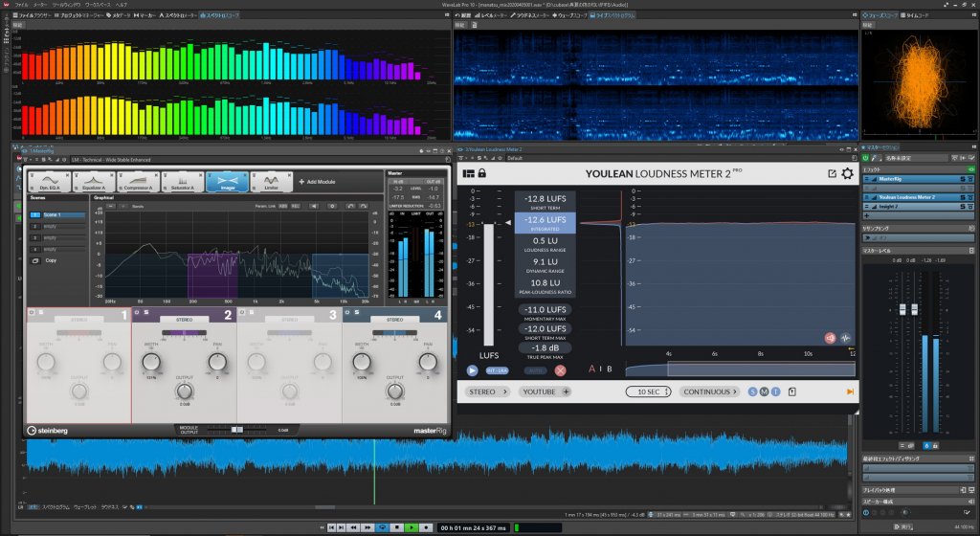Viewport: 980px width, 536px height.
Task: Click band 2 WIDTH knob in Imager
Action: point(150,361)
